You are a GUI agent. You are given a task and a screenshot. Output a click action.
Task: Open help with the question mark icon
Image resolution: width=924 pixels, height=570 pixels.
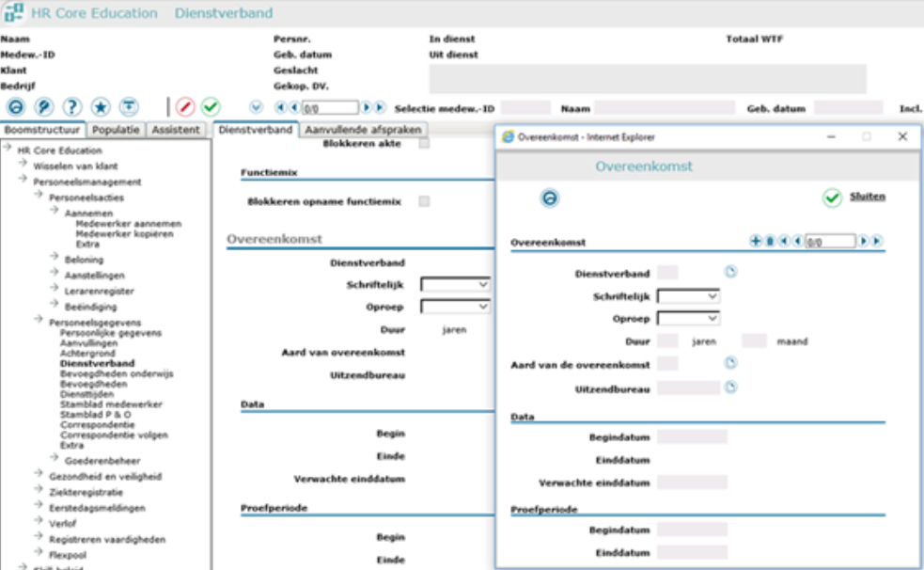coord(71,107)
